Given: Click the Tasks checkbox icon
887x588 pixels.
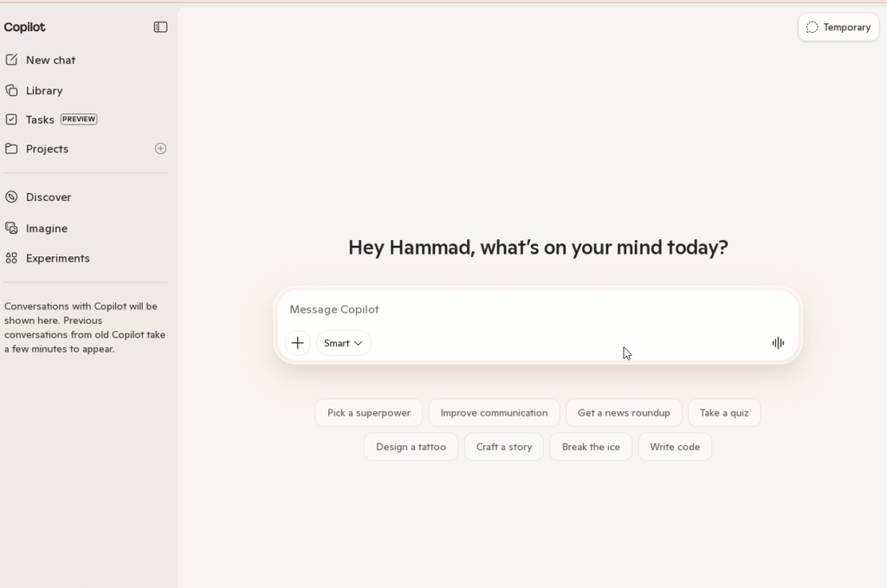Looking at the screenshot, I should (x=11, y=120).
